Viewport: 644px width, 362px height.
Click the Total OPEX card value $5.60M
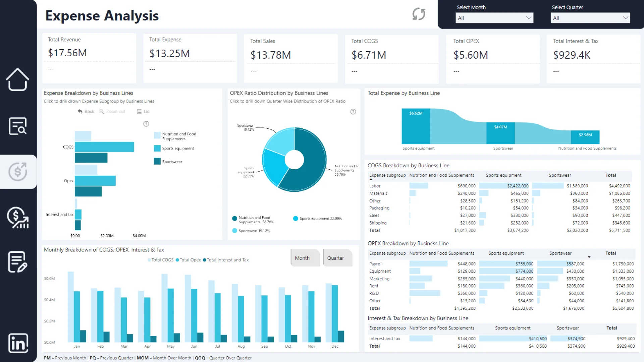pos(471,55)
